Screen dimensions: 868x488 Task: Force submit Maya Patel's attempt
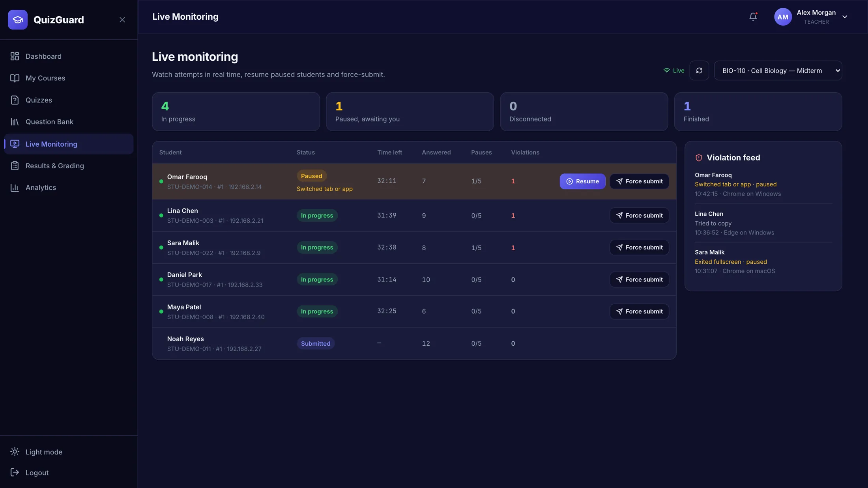[x=639, y=311]
